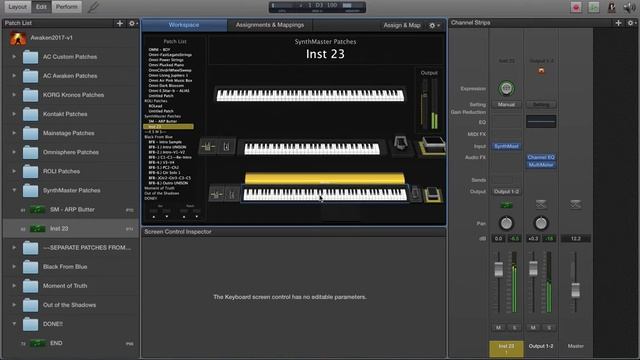640x360 pixels.
Task: Collapse the DONE!! folder
Action: point(14,324)
